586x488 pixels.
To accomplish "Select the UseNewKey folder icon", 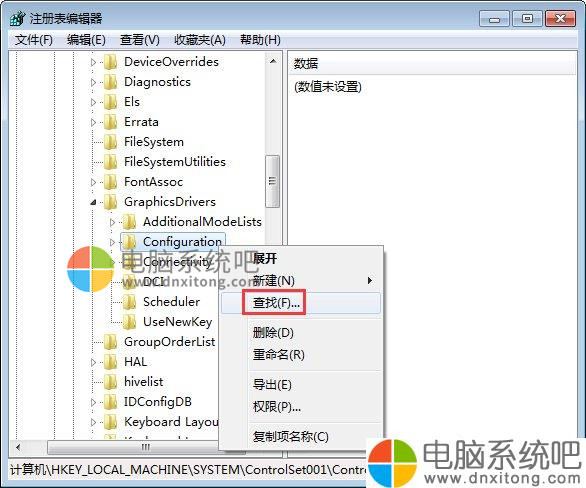I will point(129,322).
